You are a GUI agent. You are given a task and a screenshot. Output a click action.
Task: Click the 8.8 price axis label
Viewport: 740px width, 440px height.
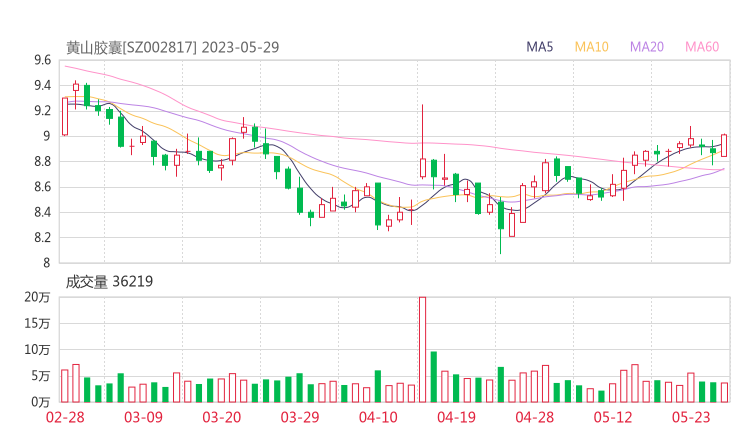click(42, 161)
